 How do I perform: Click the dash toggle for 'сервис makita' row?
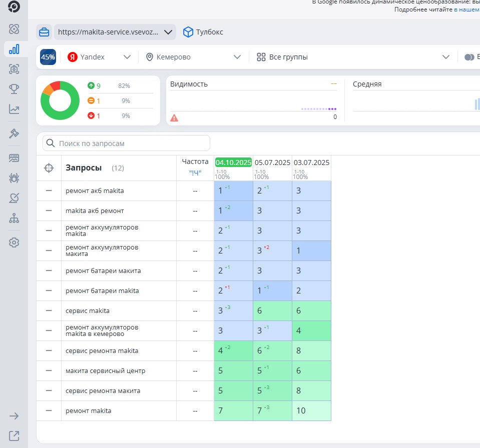pyautogui.click(x=49, y=310)
